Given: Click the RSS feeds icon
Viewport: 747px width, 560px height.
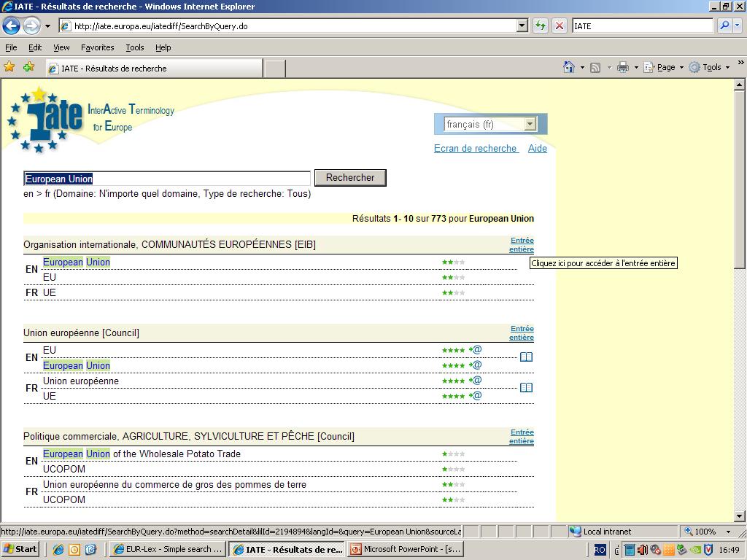Looking at the screenshot, I should pos(595,68).
